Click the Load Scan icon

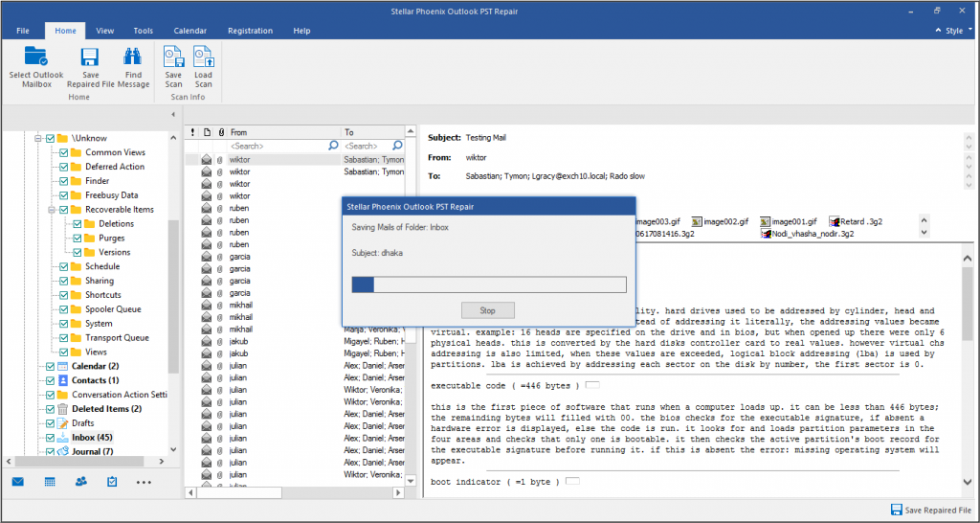(203, 57)
